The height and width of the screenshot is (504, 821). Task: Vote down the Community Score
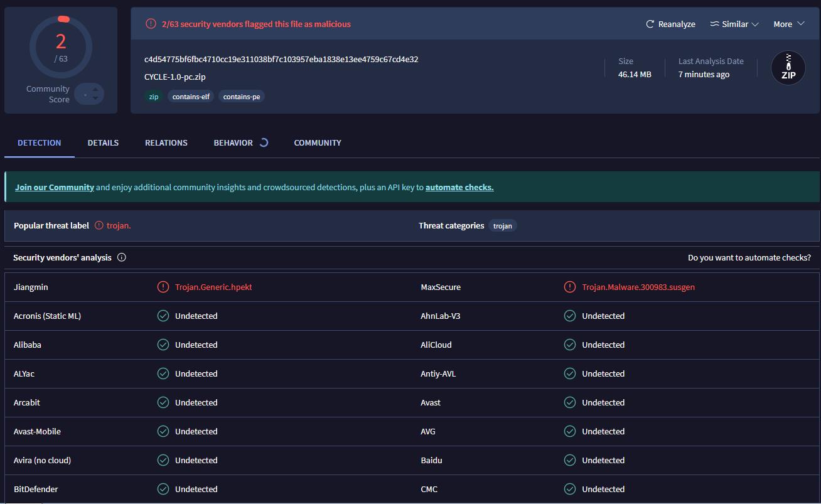click(95, 98)
